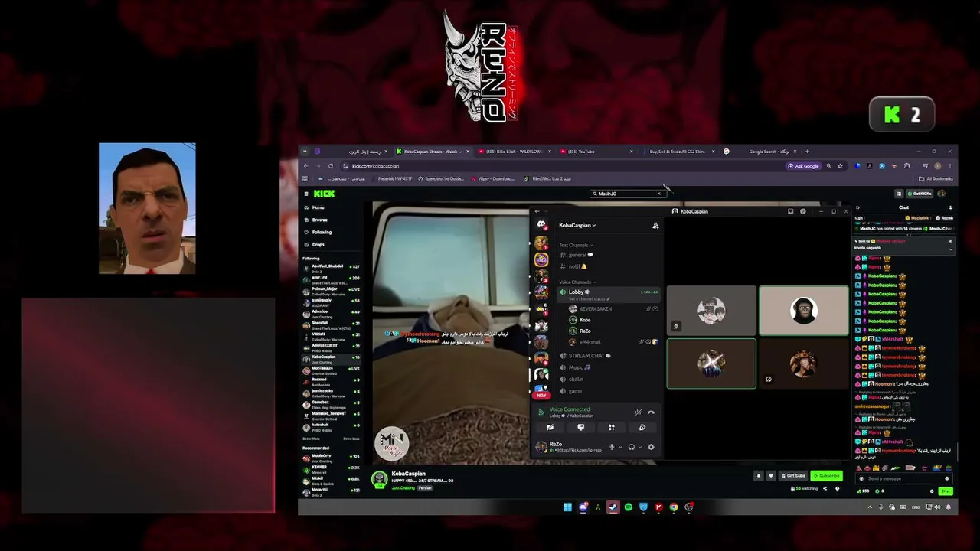980x551 pixels.
Task: Click the Chat send button
Action: [x=946, y=491]
